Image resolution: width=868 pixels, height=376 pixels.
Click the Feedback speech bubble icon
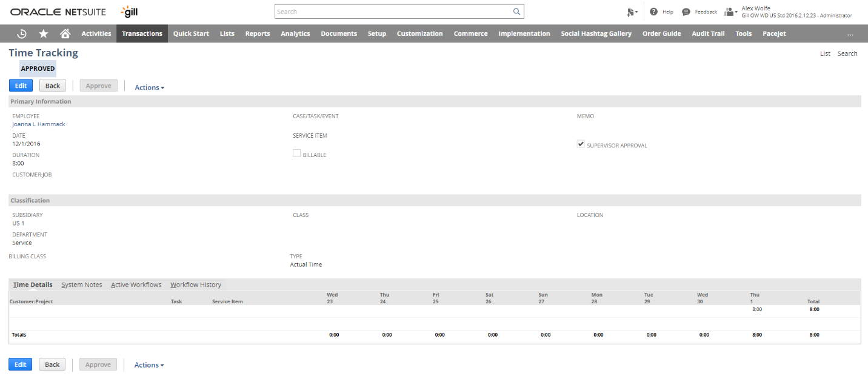[686, 12]
